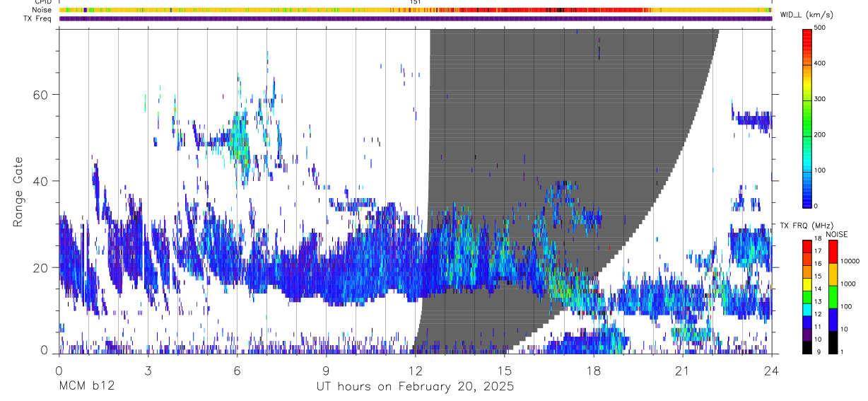Click the hour 15 tick label on time axis

[505, 371]
